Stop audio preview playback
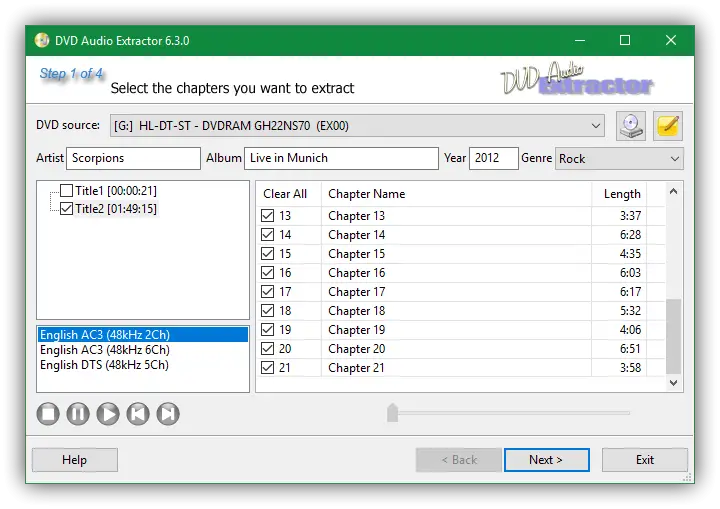This screenshot has height=509, width=720. pos(48,413)
